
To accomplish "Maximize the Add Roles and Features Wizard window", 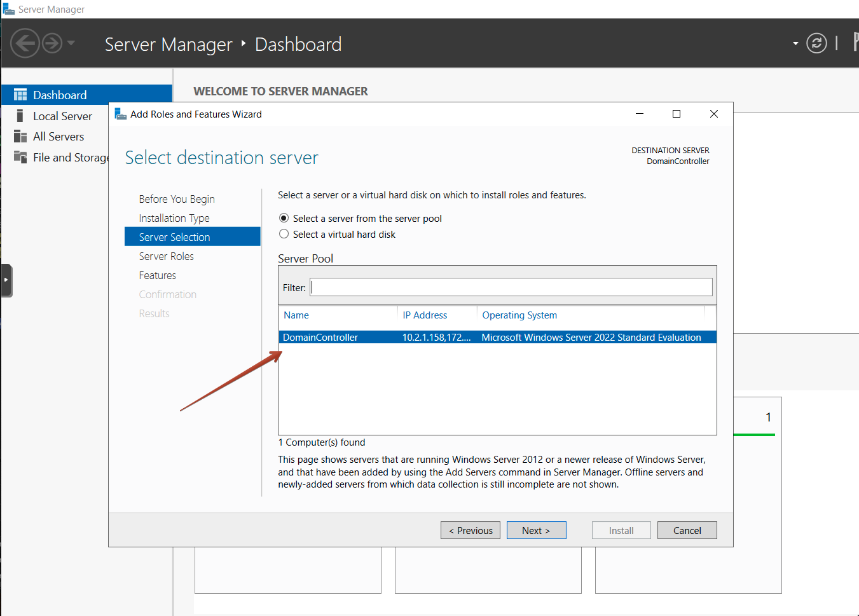I will click(x=677, y=114).
